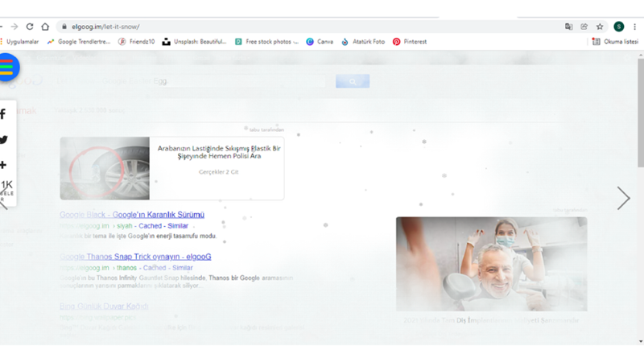
Task: Open the Google Translate page icon
Action: (x=569, y=27)
